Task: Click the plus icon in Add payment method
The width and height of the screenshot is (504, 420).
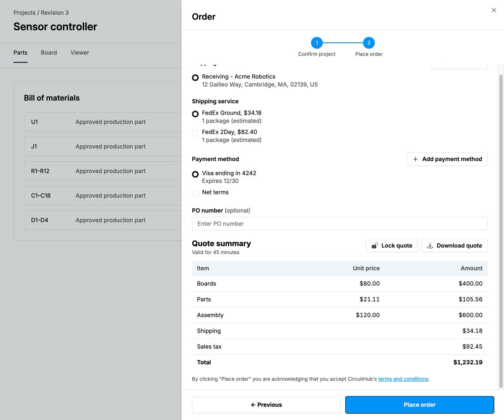Action: click(x=415, y=159)
